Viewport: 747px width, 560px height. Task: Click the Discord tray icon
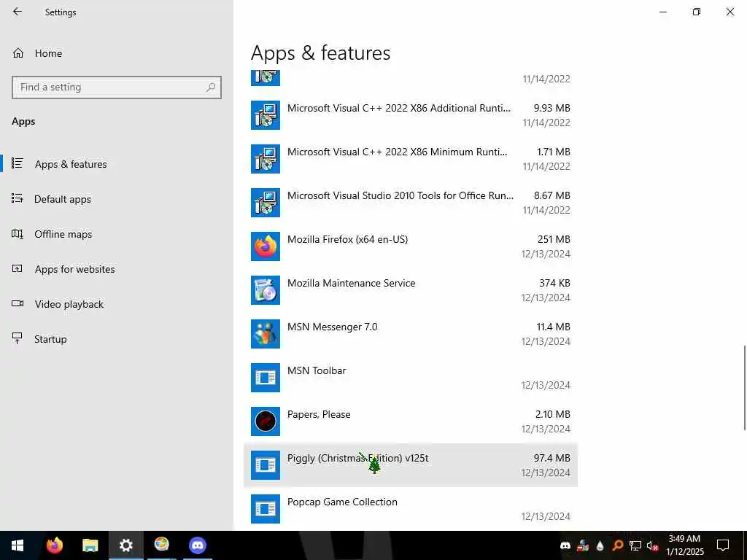(565, 545)
